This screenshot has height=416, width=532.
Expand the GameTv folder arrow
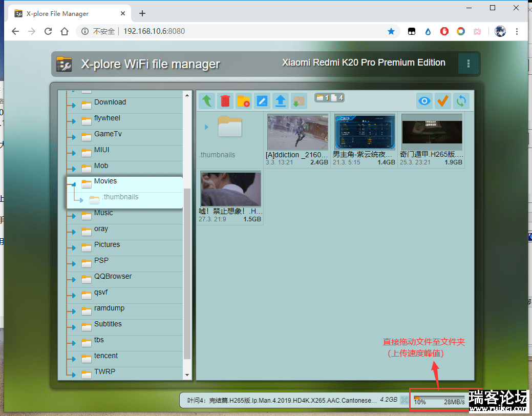(x=73, y=137)
